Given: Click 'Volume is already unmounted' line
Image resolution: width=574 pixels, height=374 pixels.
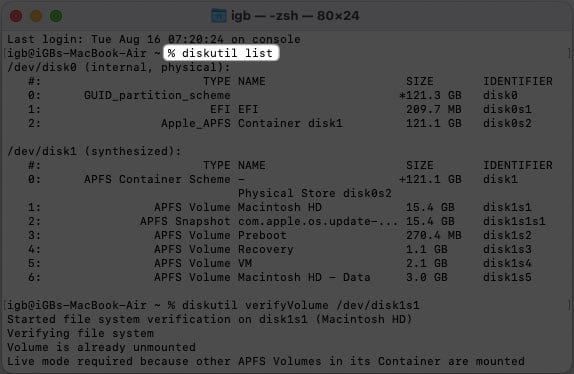Looking at the screenshot, I should (x=101, y=347).
